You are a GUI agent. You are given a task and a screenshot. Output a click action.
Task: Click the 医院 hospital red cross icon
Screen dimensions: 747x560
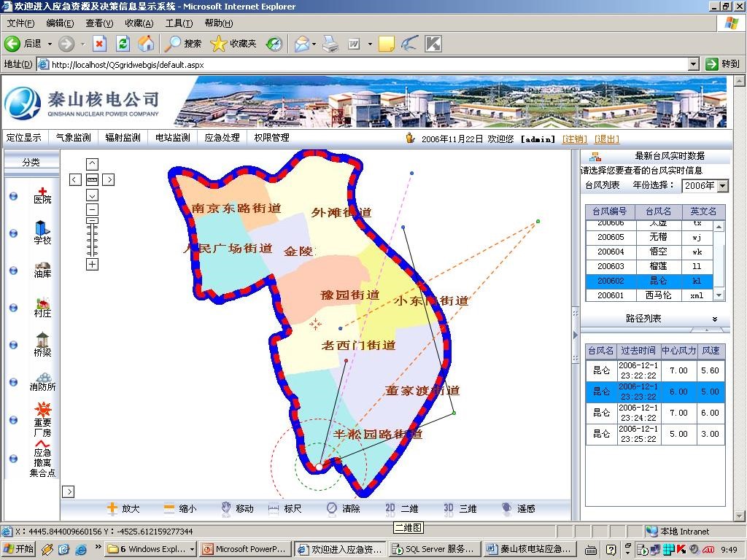[42, 191]
